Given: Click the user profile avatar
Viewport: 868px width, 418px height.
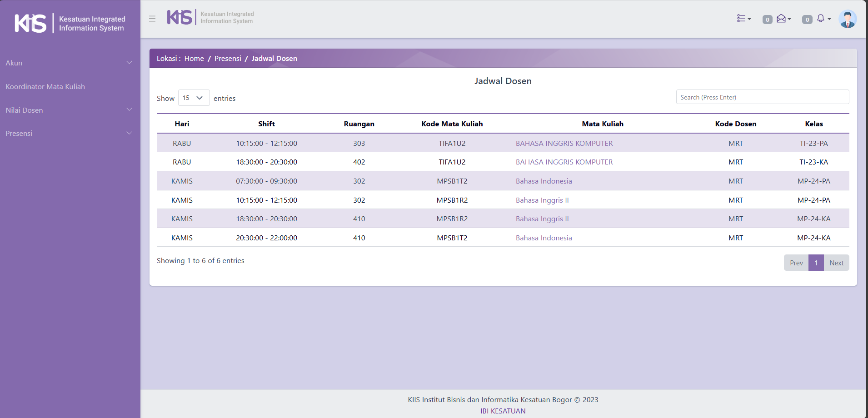Looking at the screenshot, I should (x=848, y=19).
